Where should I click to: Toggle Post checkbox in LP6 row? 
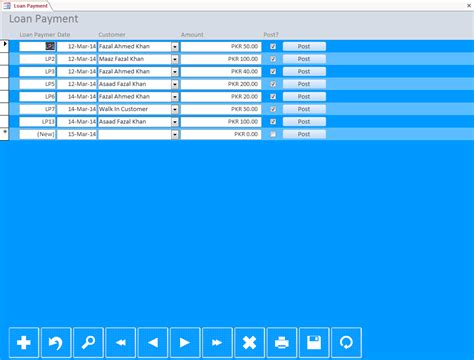[273, 96]
